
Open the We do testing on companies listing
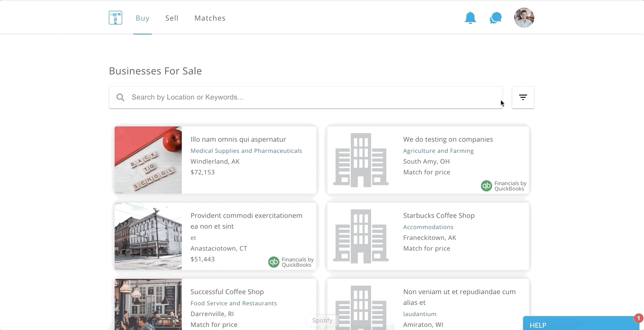coord(448,139)
